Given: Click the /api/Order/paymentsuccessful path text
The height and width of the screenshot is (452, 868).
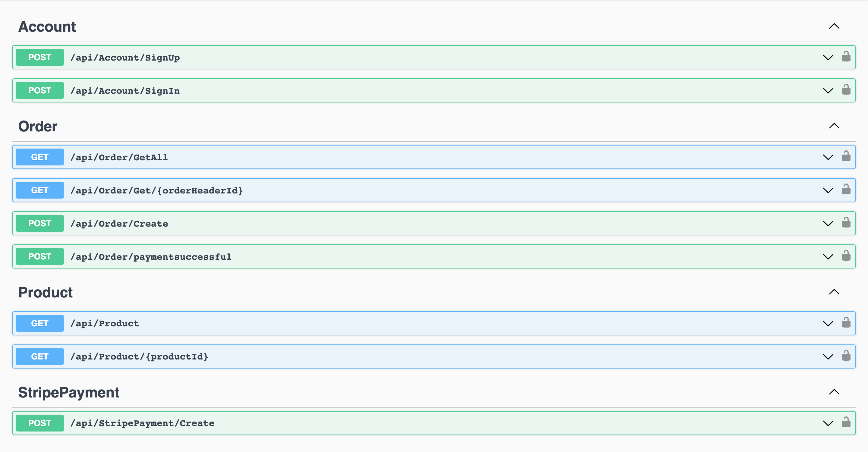Looking at the screenshot, I should [151, 256].
